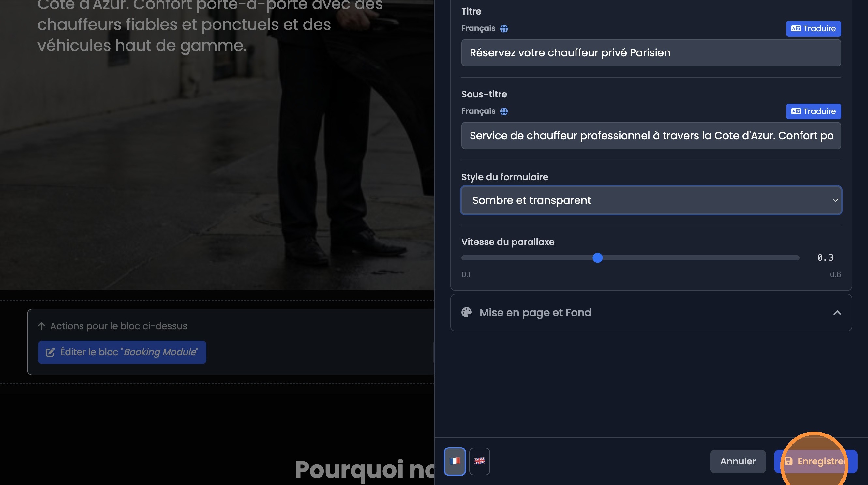Click the edit pencil icon on Booking Module
This screenshot has width=868, height=485.
50,352
